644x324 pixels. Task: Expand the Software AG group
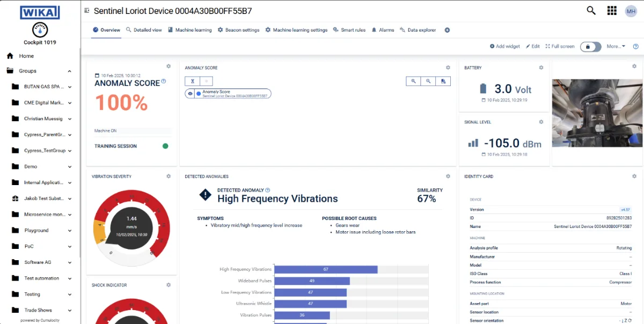[x=70, y=262]
